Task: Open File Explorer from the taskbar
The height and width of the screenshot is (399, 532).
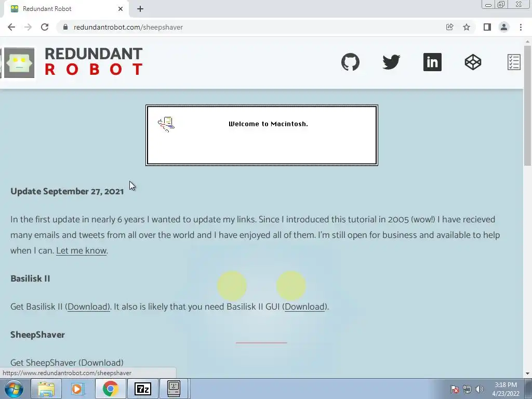Action: [46, 389]
